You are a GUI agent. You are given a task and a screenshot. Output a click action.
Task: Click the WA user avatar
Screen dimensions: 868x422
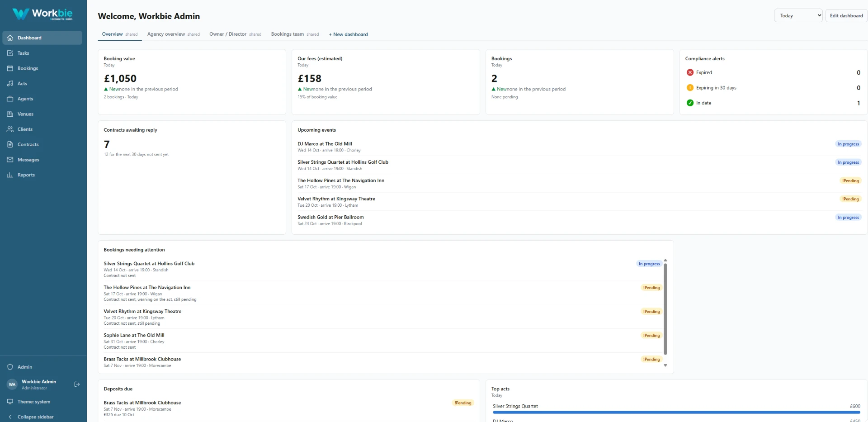coord(12,384)
